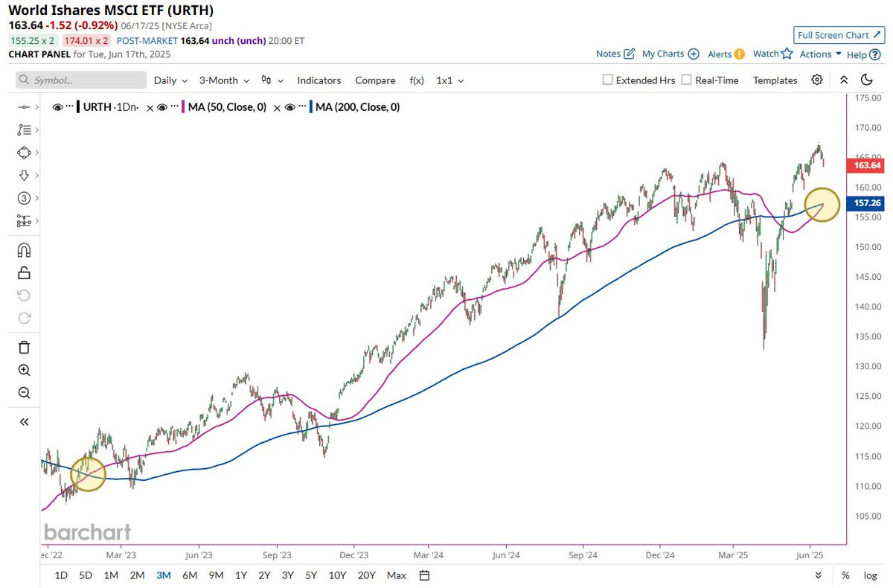Image resolution: width=893 pixels, height=588 pixels.
Task: Select the magnet snap tool
Action: 24,250
